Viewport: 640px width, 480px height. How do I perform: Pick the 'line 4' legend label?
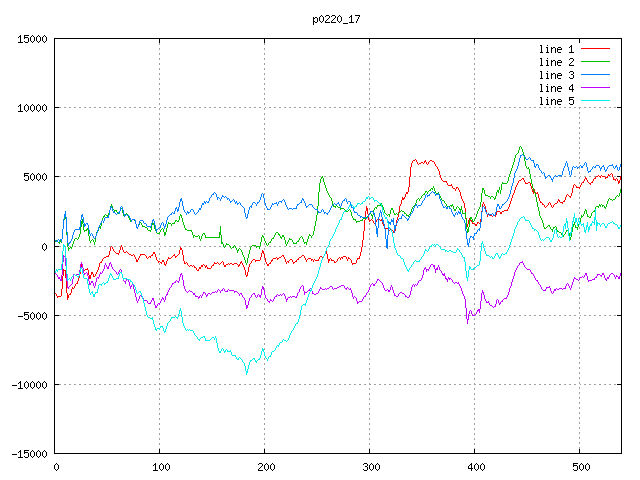pyautogui.click(x=556, y=88)
